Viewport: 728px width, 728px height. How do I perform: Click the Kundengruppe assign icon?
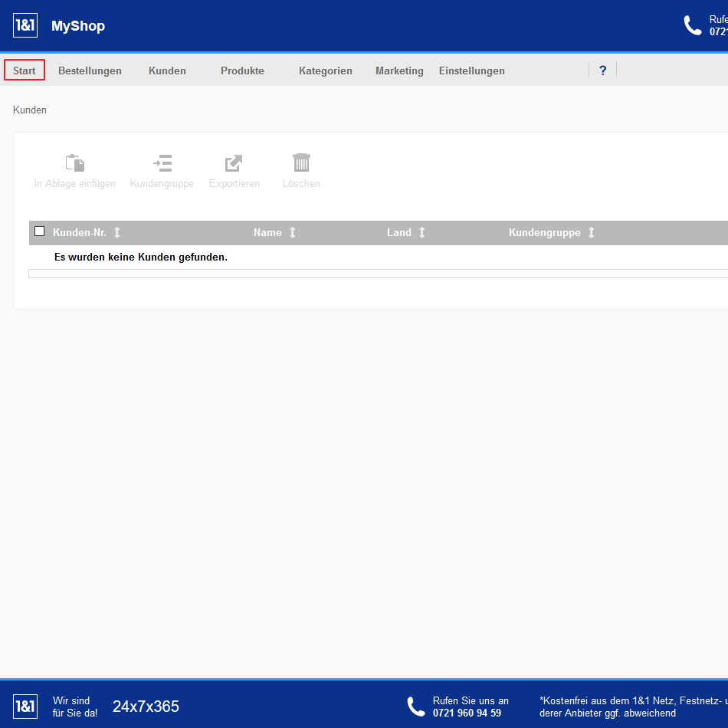162,162
